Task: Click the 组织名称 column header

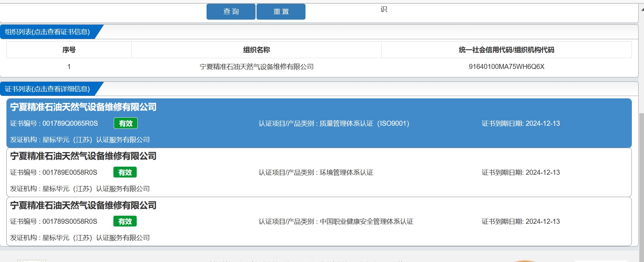Action: [257, 50]
